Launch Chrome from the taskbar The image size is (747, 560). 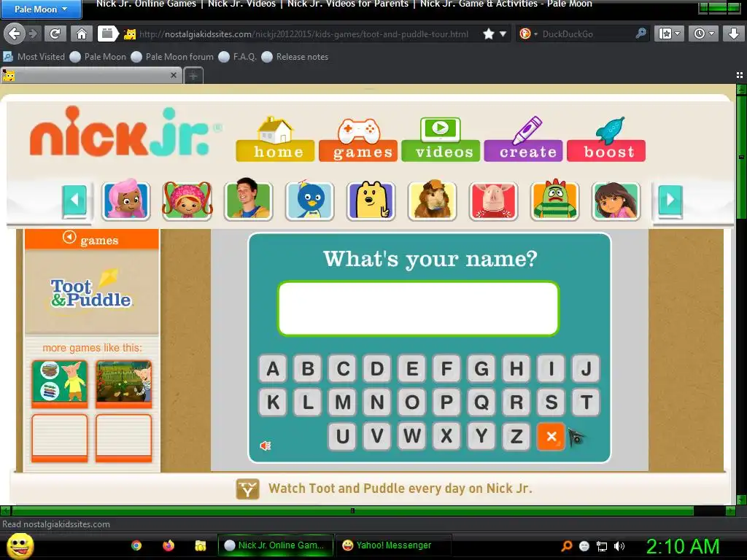136,545
